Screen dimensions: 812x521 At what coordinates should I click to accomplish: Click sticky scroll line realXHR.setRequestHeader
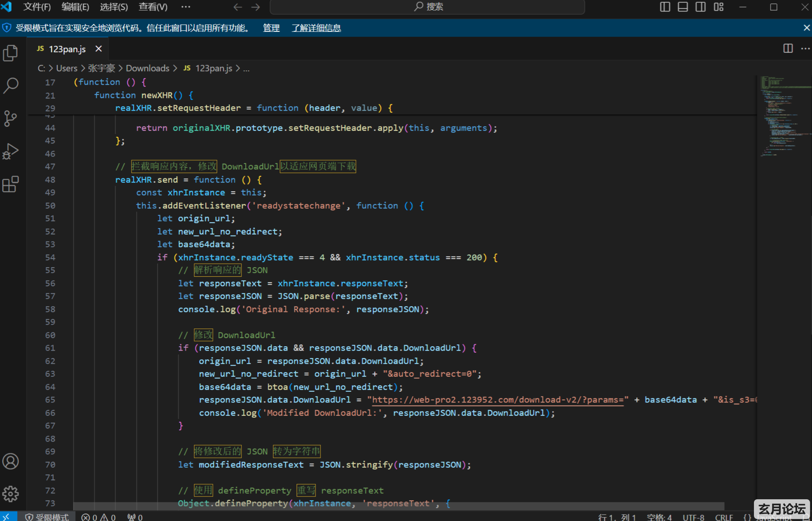click(x=254, y=108)
